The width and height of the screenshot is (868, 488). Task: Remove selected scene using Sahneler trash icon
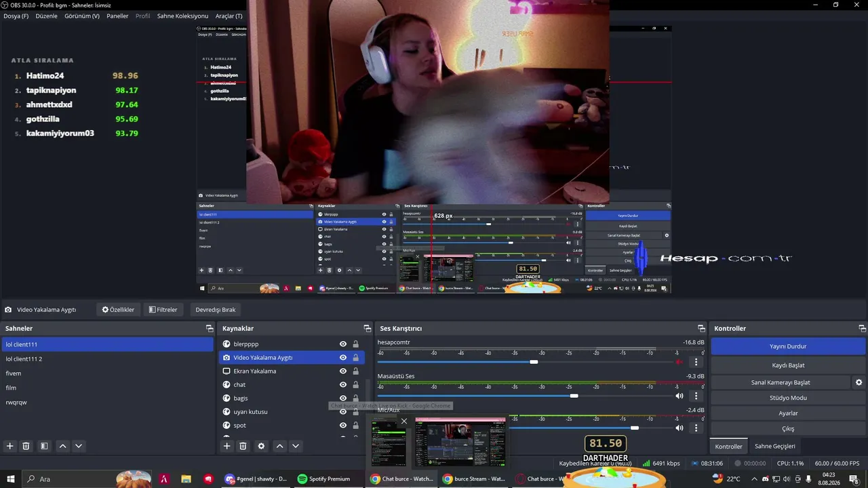26,446
